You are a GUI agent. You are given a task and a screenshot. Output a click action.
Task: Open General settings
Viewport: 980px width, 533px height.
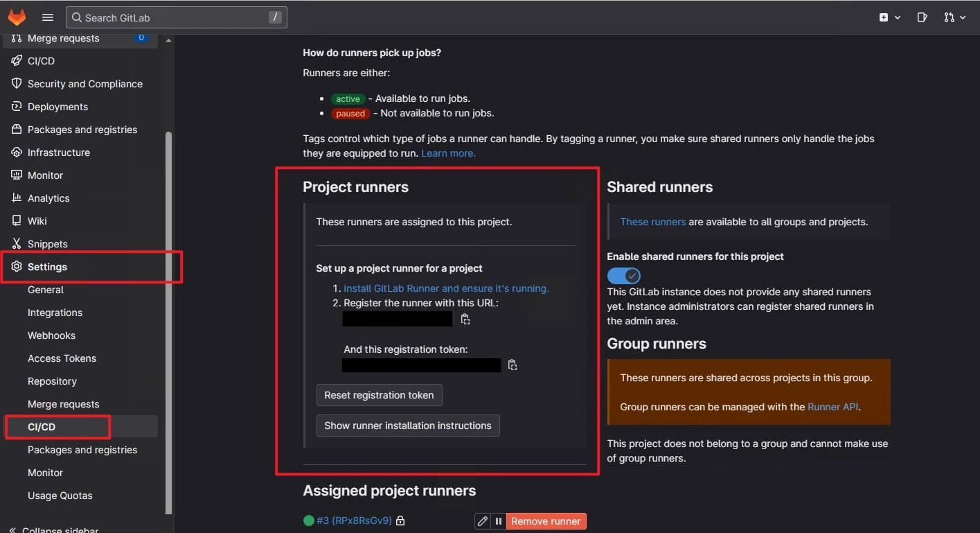(46, 290)
